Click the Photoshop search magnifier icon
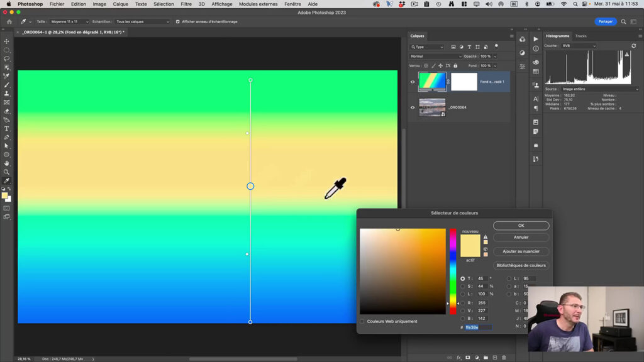This screenshot has height=362, width=644. [x=623, y=22]
